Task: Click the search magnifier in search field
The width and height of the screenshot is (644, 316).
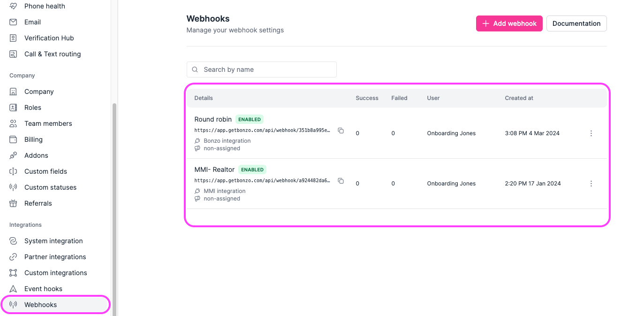Action: point(195,69)
